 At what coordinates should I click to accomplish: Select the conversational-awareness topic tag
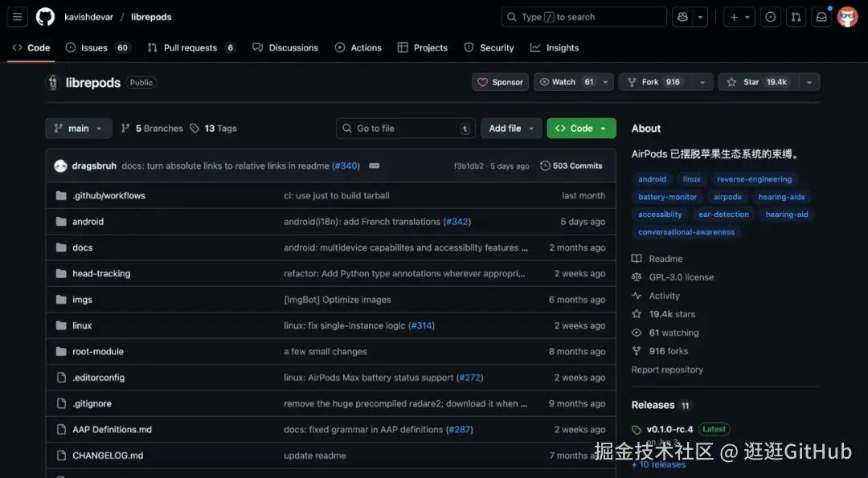click(x=686, y=232)
